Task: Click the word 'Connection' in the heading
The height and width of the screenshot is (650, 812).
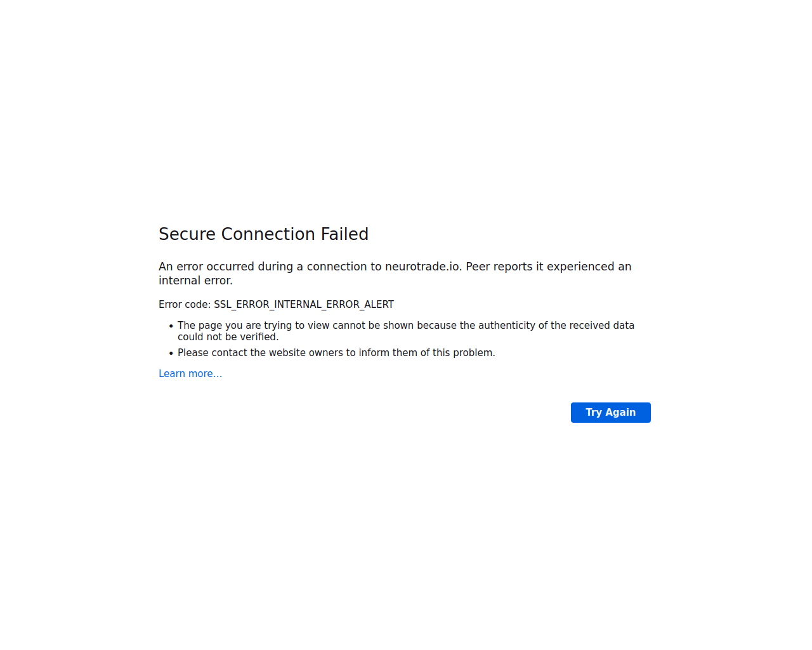Action: click(x=268, y=234)
